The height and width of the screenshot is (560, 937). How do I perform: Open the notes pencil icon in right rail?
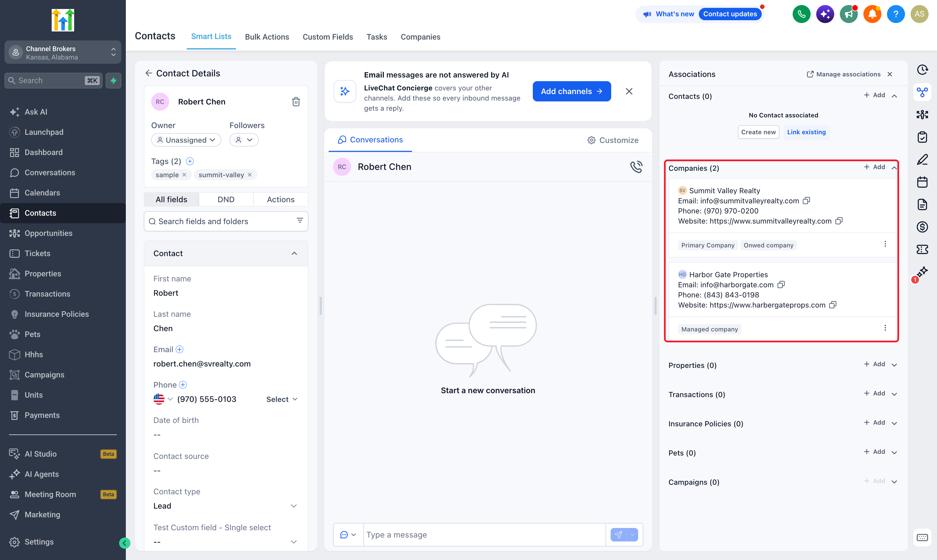pos(922,160)
